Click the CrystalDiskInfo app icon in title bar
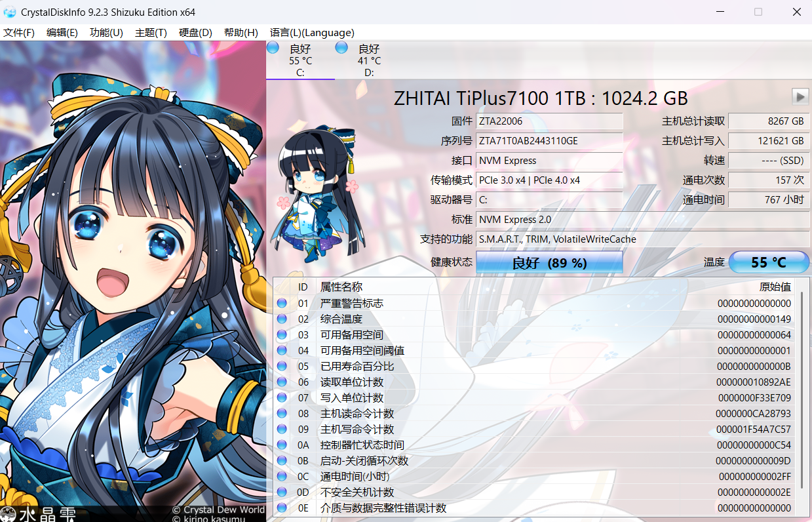 tap(10, 12)
